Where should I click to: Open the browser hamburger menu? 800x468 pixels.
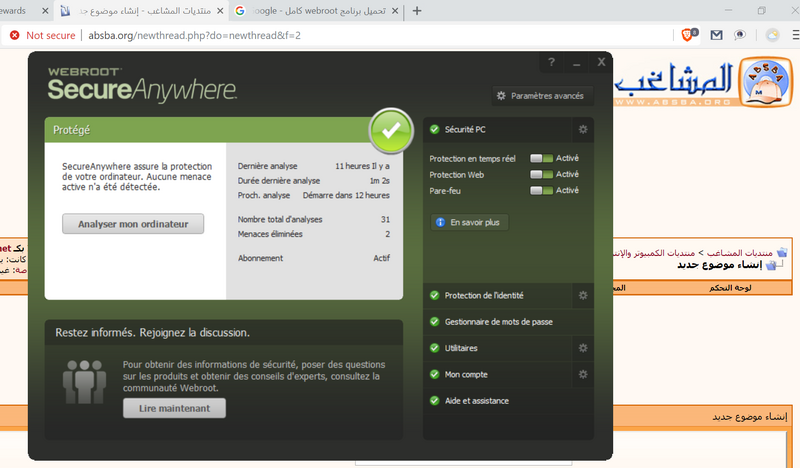pyautogui.click(x=795, y=35)
